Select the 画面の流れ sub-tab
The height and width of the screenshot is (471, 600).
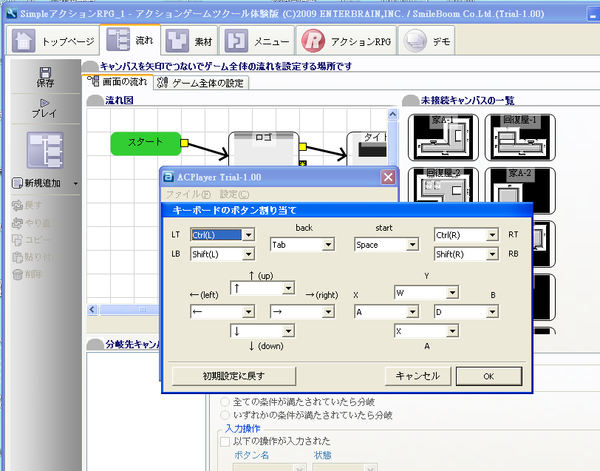point(118,81)
